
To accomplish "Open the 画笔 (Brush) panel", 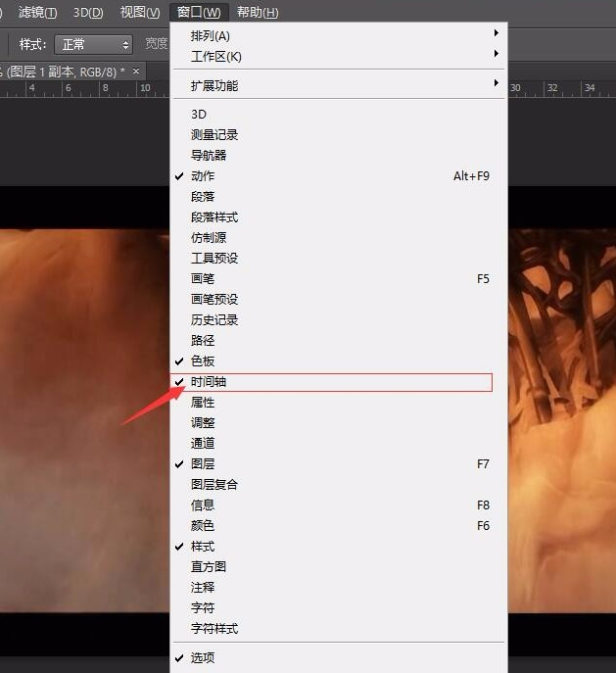I will [x=203, y=279].
